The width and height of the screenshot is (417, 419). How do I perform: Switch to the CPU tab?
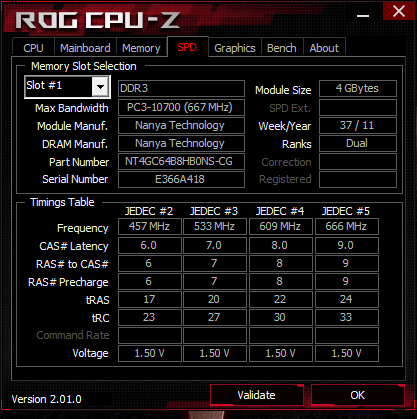coord(33,48)
